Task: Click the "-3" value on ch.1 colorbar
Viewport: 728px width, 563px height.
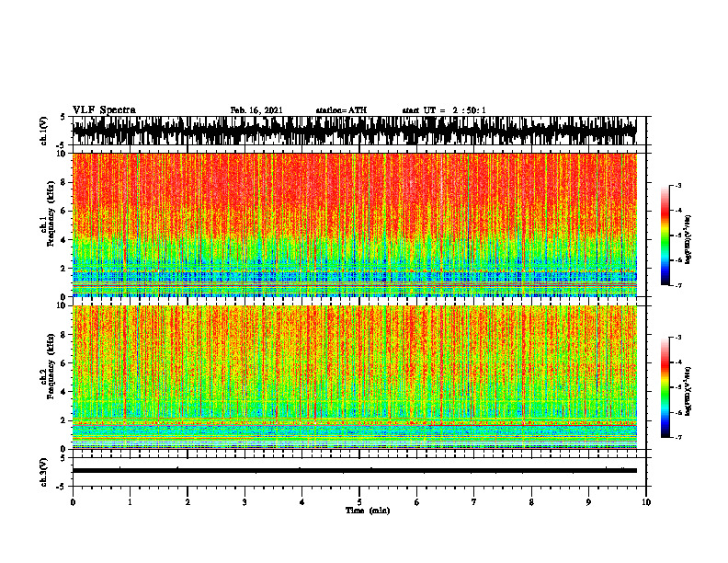Action: pos(678,186)
